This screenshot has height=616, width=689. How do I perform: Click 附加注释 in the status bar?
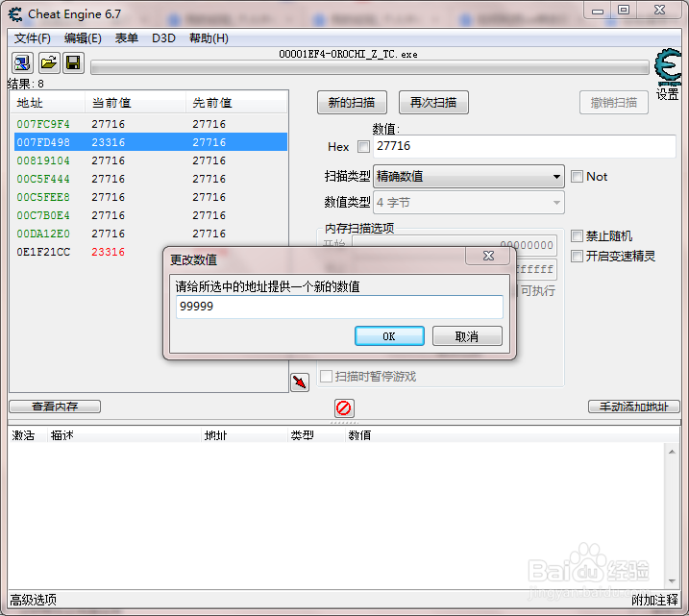pyautogui.click(x=654, y=600)
